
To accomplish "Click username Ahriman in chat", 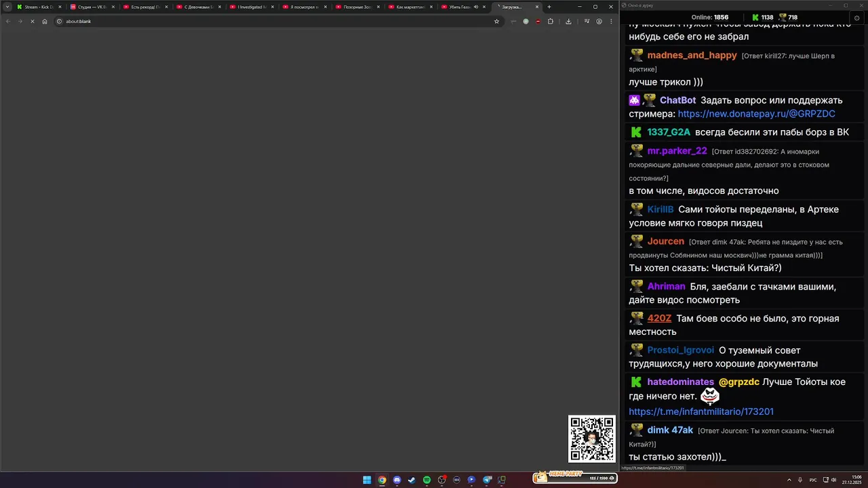I will point(666,287).
